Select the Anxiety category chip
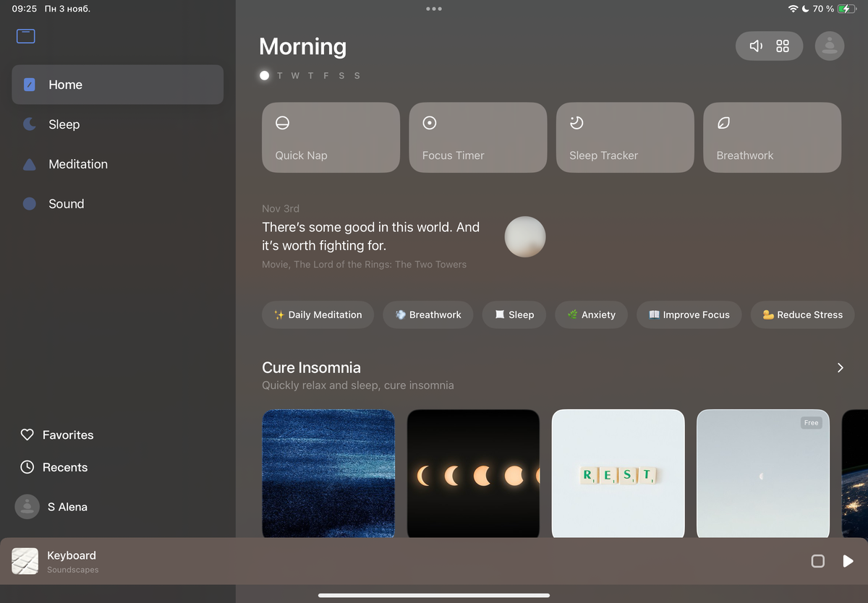The image size is (868, 603). [x=591, y=315]
